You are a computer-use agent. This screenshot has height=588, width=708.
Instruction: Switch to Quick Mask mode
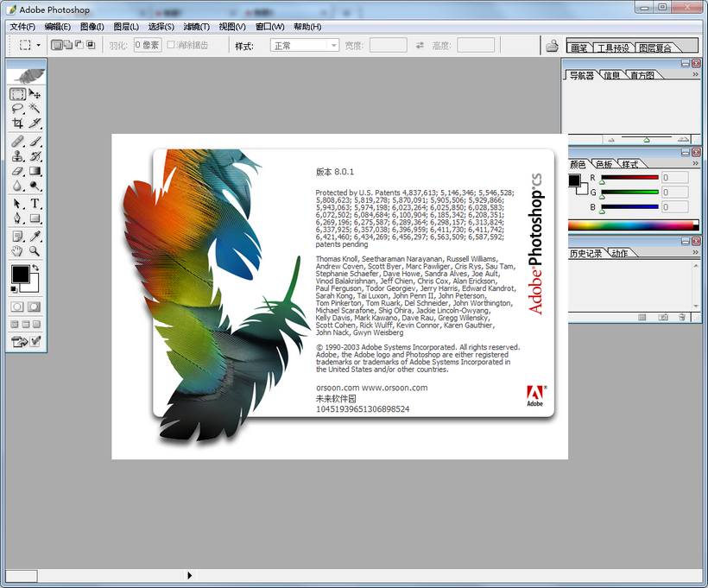pos(35,307)
